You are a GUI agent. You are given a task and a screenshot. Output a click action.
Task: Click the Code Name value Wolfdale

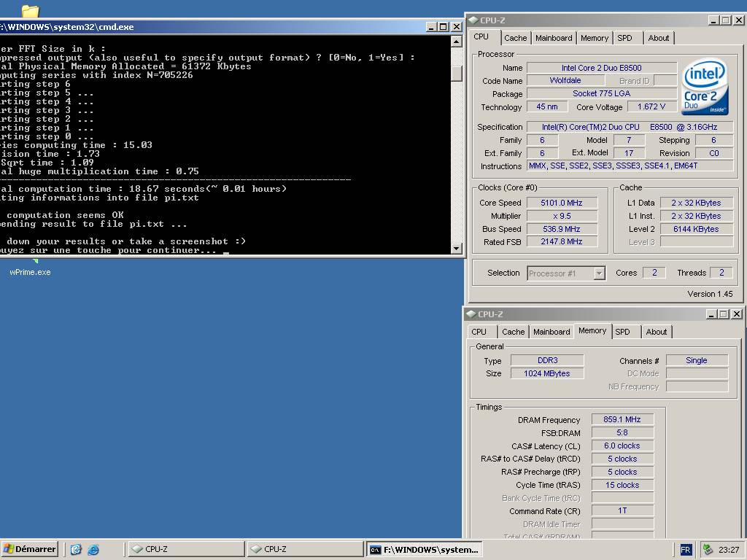pos(565,80)
